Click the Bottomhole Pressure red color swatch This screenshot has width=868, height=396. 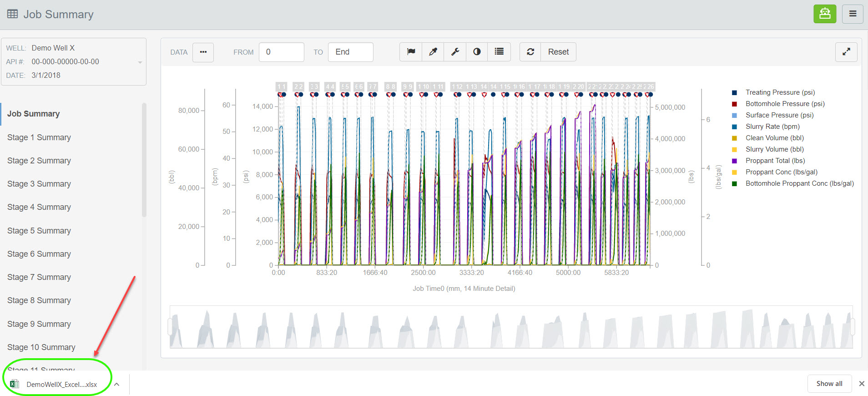[734, 104]
